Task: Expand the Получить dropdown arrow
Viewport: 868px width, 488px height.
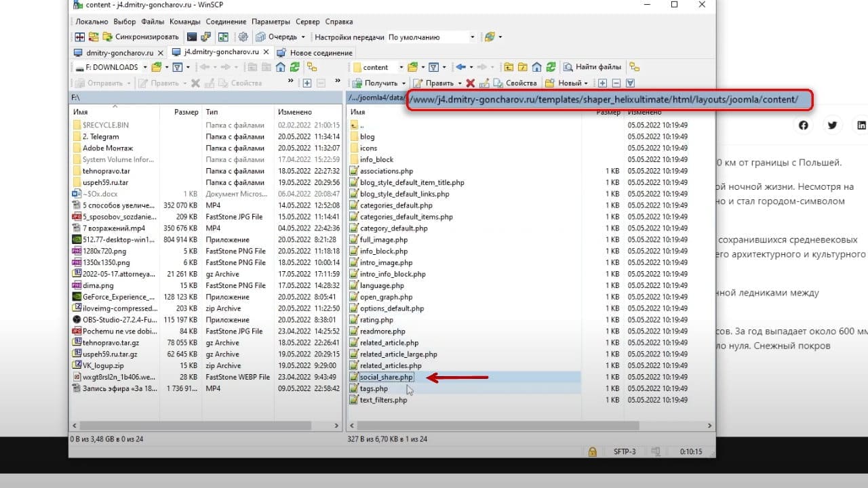Action: [x=403, y=83]
